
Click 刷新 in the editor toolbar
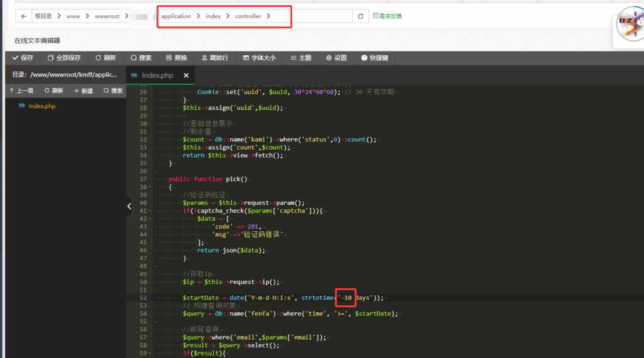pos(106,58)
